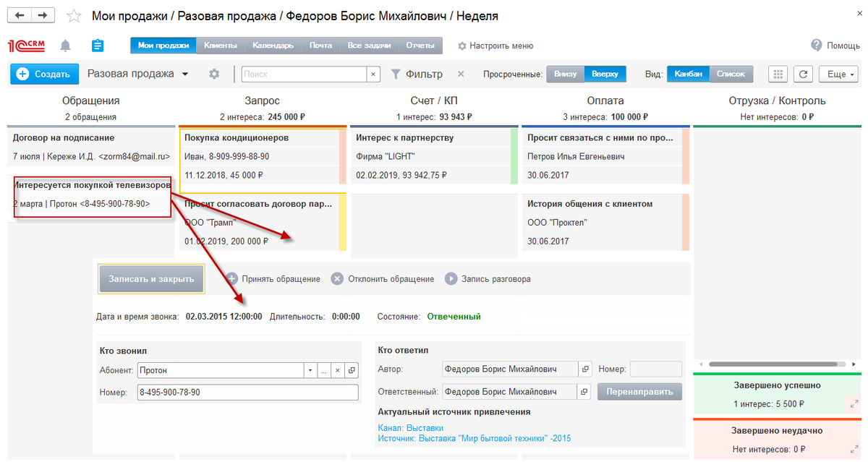Refresh the kanban board

pyautogui.click(x=803, y=74)
